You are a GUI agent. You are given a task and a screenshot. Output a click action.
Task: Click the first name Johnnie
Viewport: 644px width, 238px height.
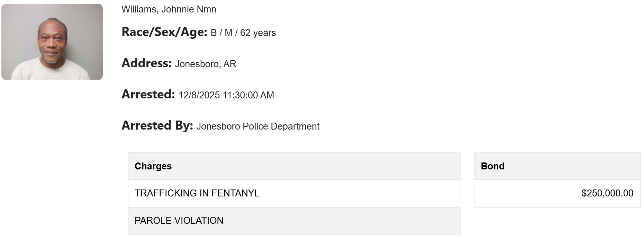click(177, 9)
